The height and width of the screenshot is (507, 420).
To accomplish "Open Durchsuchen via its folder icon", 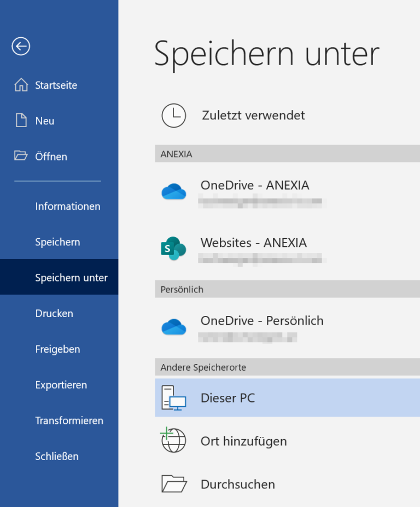I will [x=173, y=484].
